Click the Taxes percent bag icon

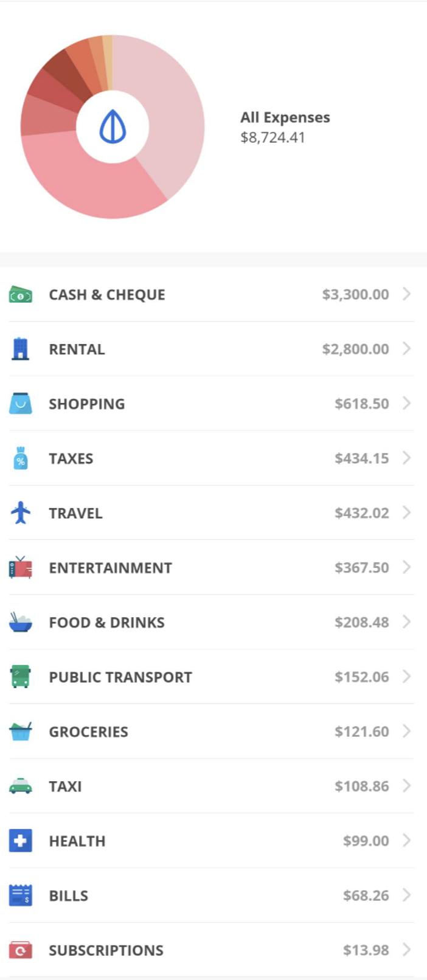tap(20, 458)
